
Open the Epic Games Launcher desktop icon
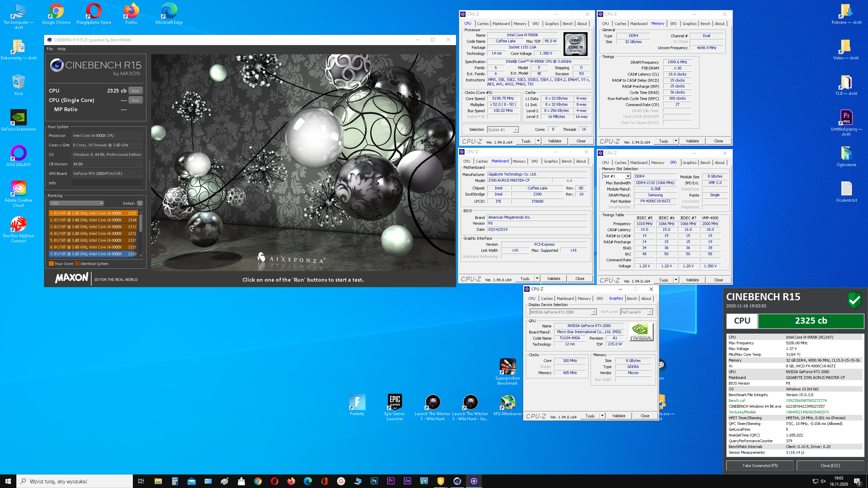pos(395,407)
